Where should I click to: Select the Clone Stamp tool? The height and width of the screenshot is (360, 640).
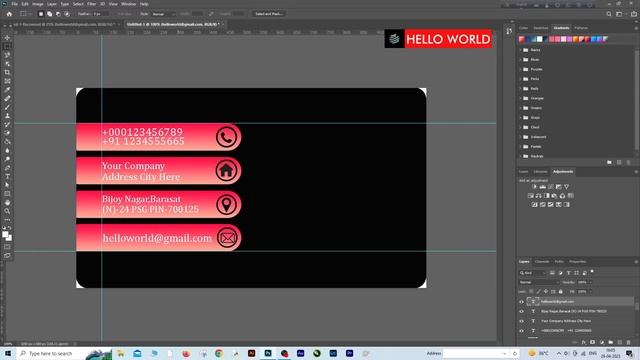(x=7, y=116)
